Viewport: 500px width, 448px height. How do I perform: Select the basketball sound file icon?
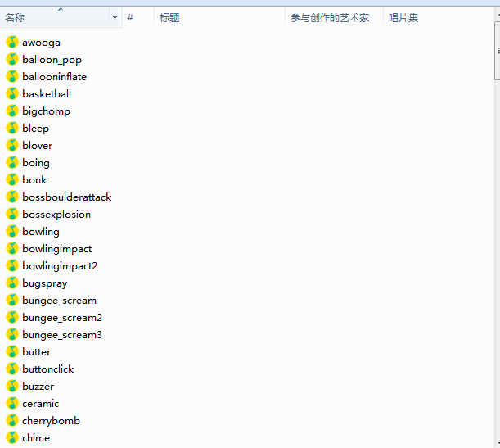(x=12, y=94)
